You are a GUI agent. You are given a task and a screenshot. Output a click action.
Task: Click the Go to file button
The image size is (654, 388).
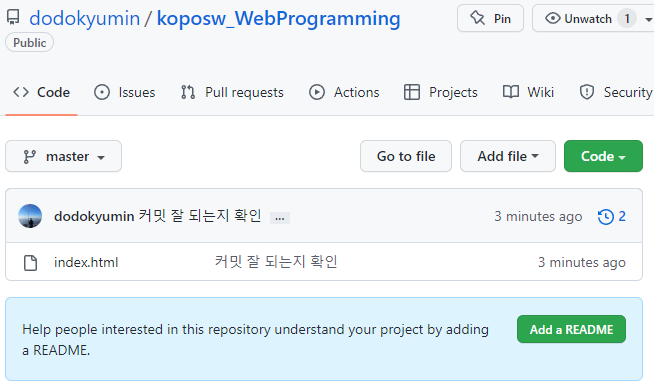click(x=406, y=156)
